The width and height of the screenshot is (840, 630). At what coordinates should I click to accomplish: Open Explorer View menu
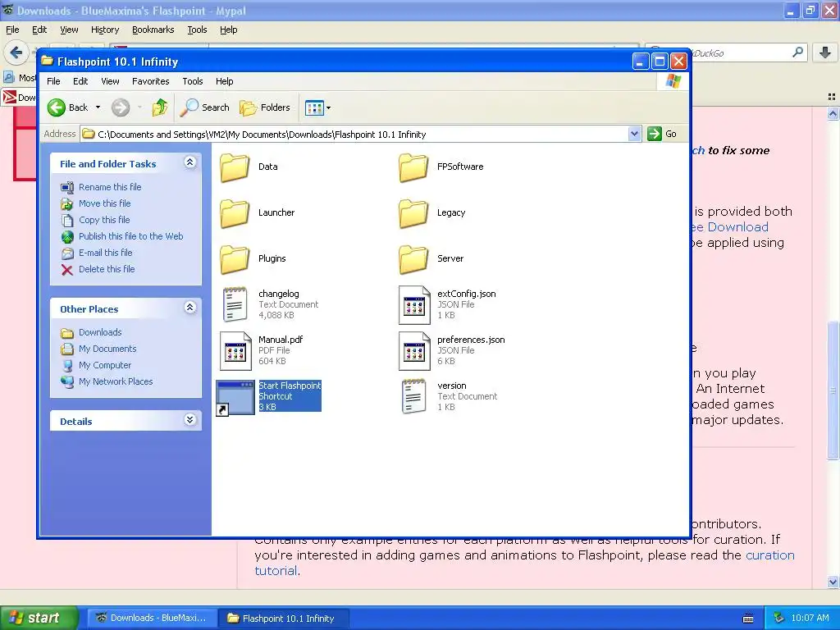pos(110,81)
